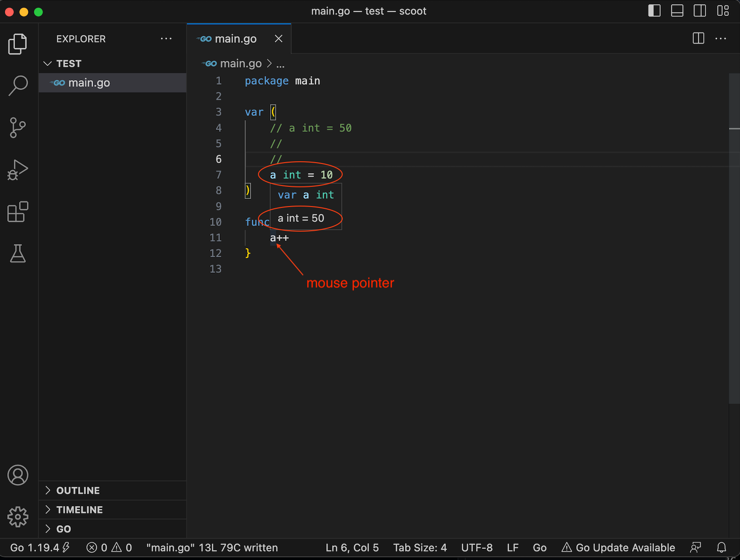This screenshot has height=560, width=740.
Task: Open the Testing panel
Action: pyautogui.click(x=18, y=254)
